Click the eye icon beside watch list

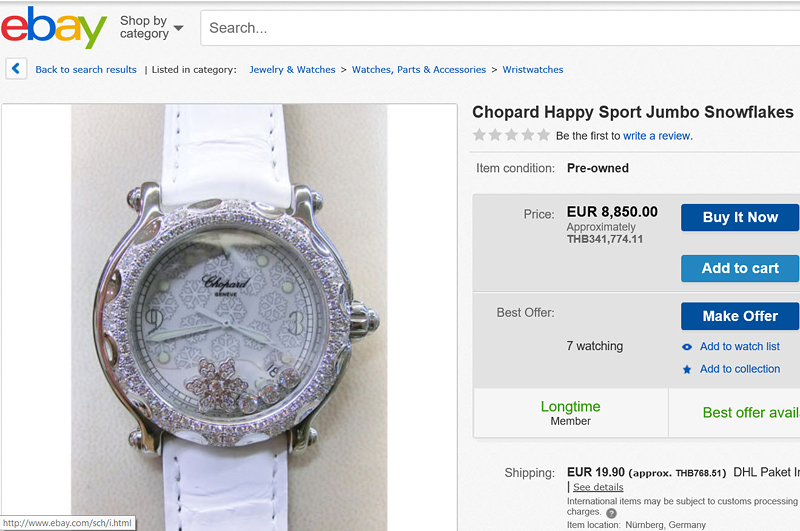click(x=687, y=347)
